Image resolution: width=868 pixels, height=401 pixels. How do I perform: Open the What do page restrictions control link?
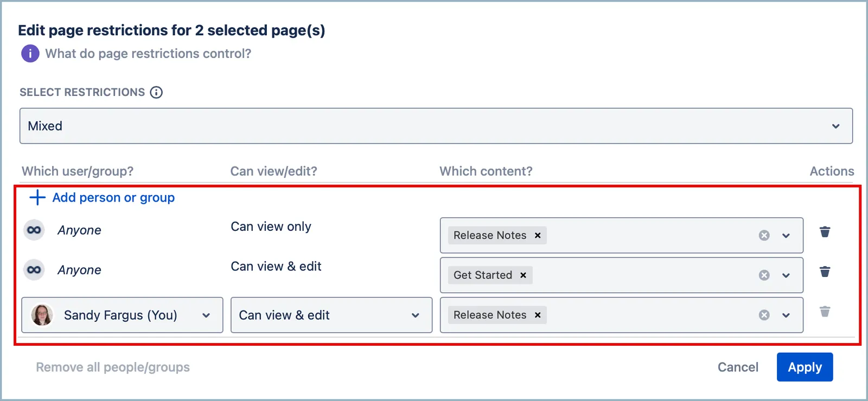148,54
